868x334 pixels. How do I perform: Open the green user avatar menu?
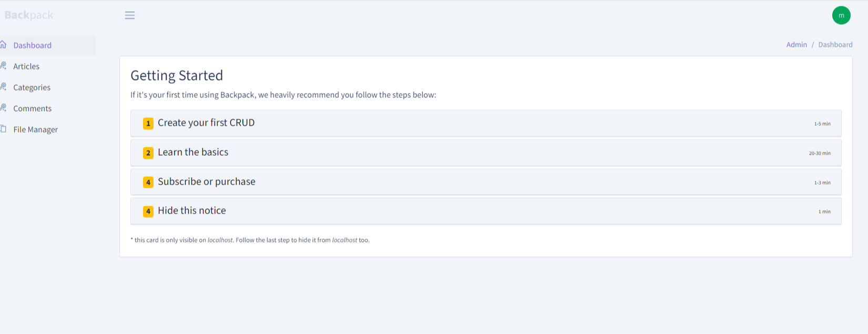click(x=841, y=15)
